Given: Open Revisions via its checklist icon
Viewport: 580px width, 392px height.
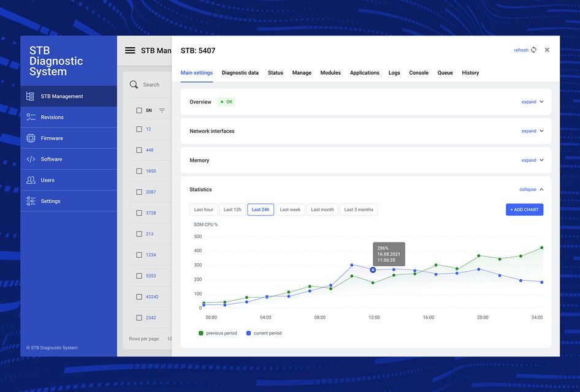Looking at the screenshot, I should pos(31,117).
